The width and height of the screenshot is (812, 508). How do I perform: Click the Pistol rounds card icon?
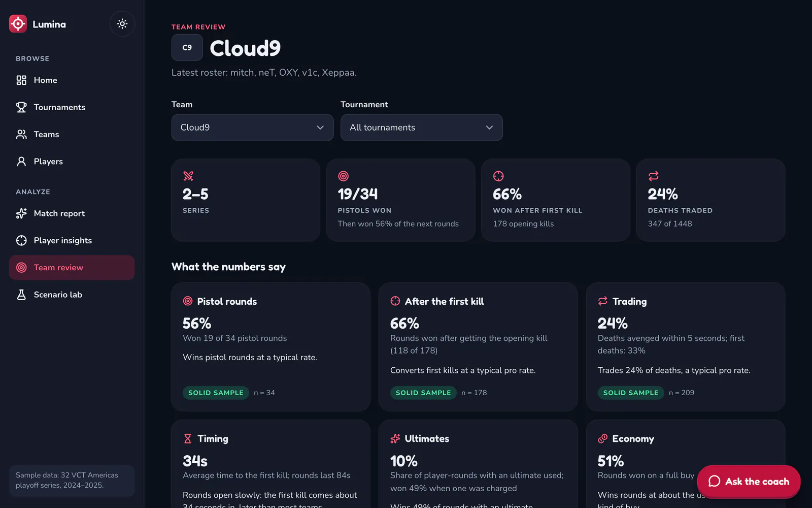point(188,301)
